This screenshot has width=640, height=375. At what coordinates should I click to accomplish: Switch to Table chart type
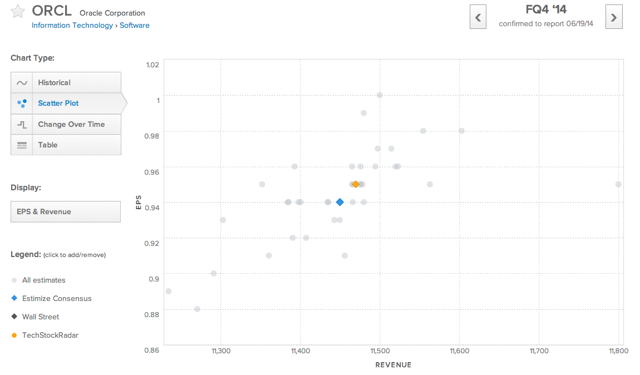click(x=66, y=145)
